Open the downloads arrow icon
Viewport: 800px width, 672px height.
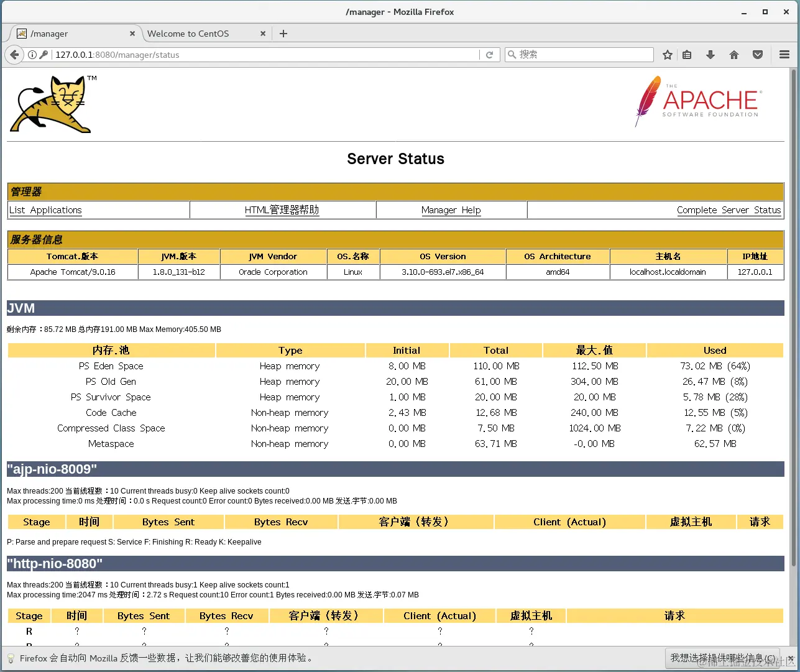710,55
